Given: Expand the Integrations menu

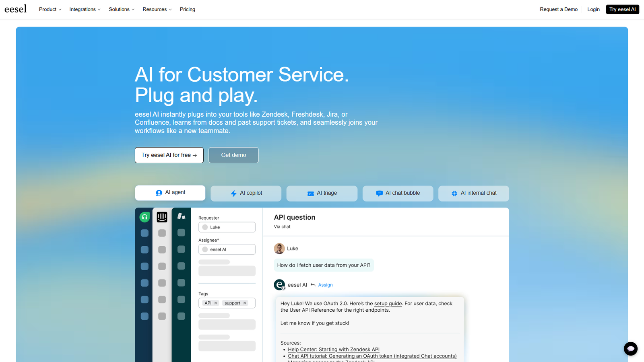Looking at the screenshot, I should [85, 9].
